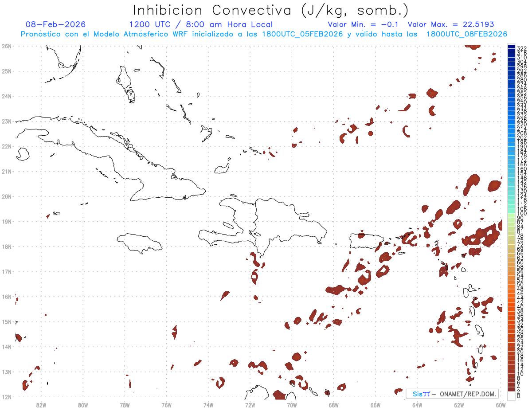Image resolution: width=532 pixels, height=411 pixels.
Task: Click the '82W' longitude label
Action: tap(41, 404)
